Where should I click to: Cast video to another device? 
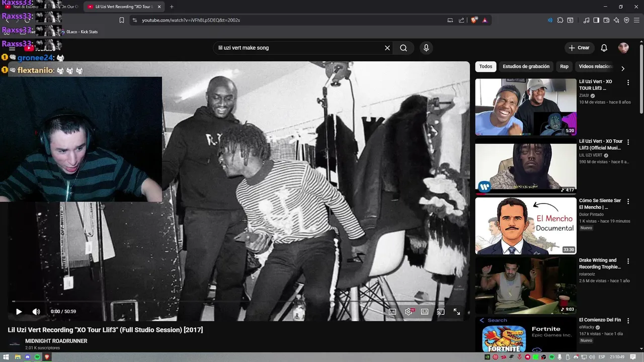pos(441,312)
